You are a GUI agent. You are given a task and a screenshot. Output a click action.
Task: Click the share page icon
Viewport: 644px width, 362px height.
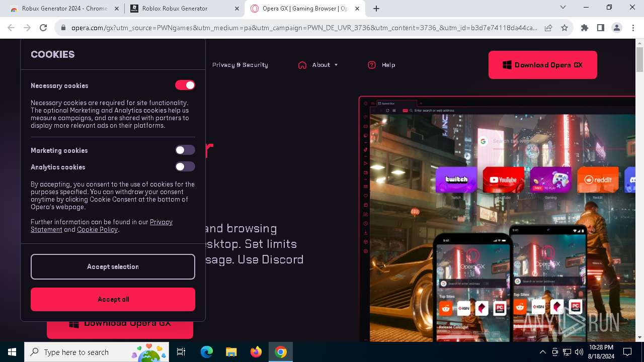548,28
